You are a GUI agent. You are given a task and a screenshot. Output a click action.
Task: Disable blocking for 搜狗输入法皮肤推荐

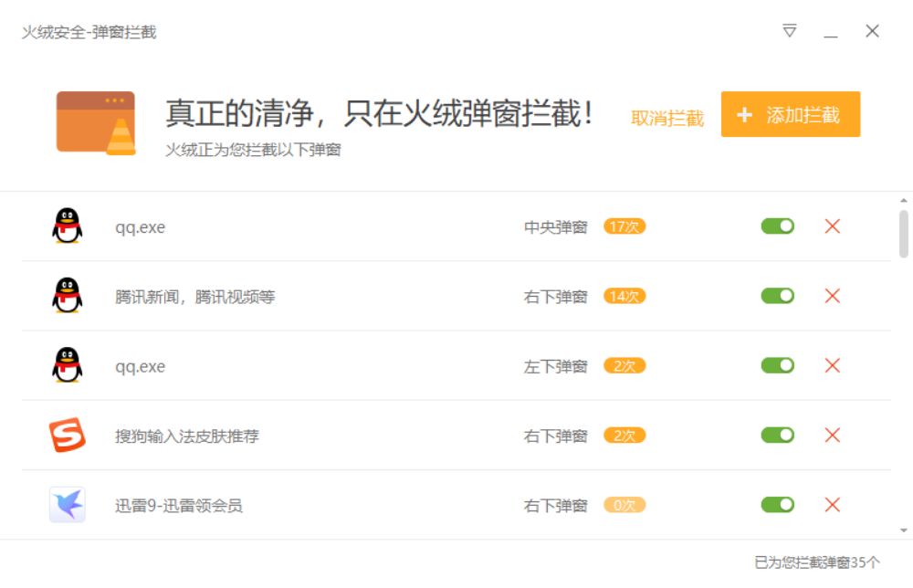click(777, 435)
